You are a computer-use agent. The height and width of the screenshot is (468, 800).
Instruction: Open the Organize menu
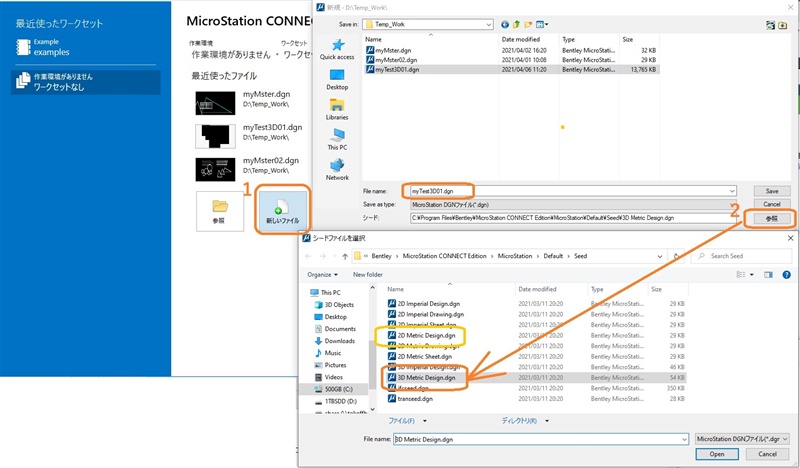click(x=322, y=275)
